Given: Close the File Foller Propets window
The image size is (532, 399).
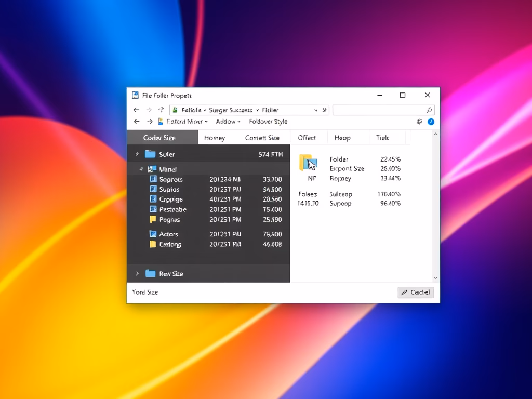Looking at the screenshot, I should tap(427, 95).
